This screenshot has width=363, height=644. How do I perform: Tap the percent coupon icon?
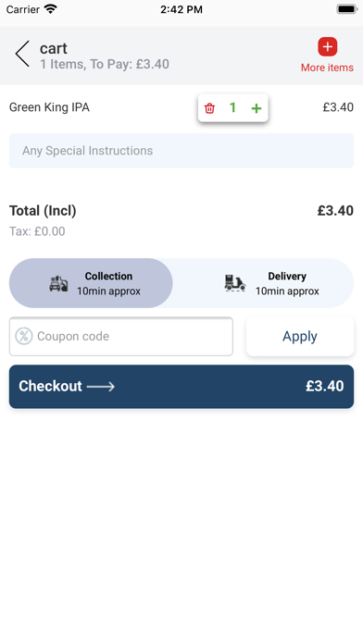pos(24,337)
